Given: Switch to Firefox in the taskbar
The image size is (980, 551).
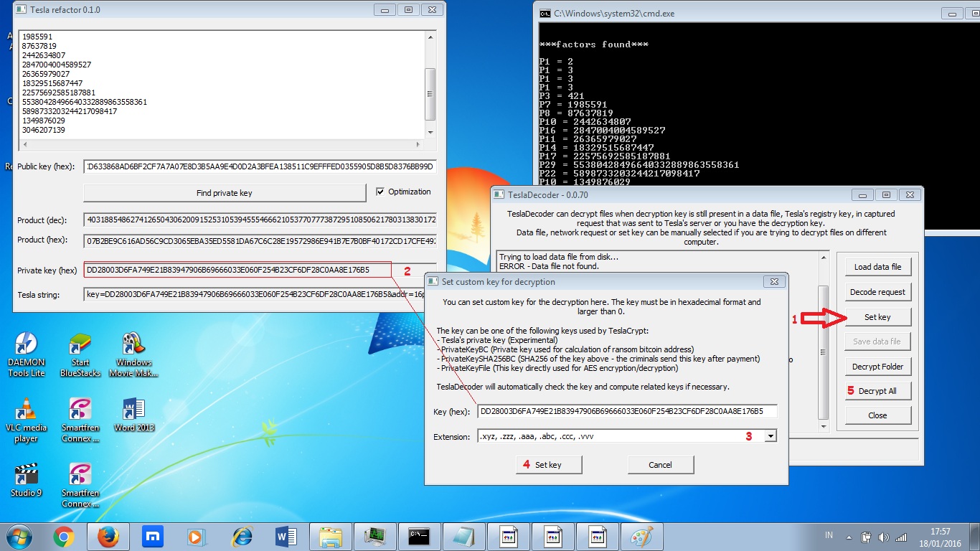Looking at the screenshot, I should click(108, 537).
